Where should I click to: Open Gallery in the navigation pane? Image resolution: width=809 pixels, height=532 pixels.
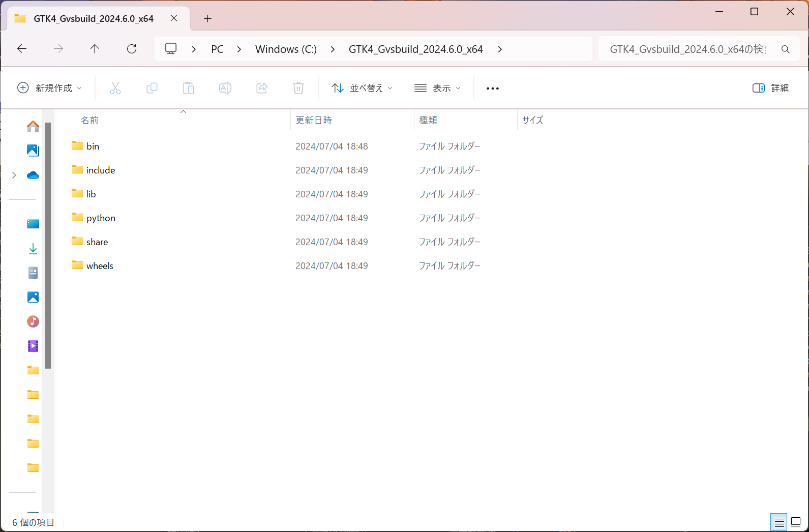coord(33,151)
